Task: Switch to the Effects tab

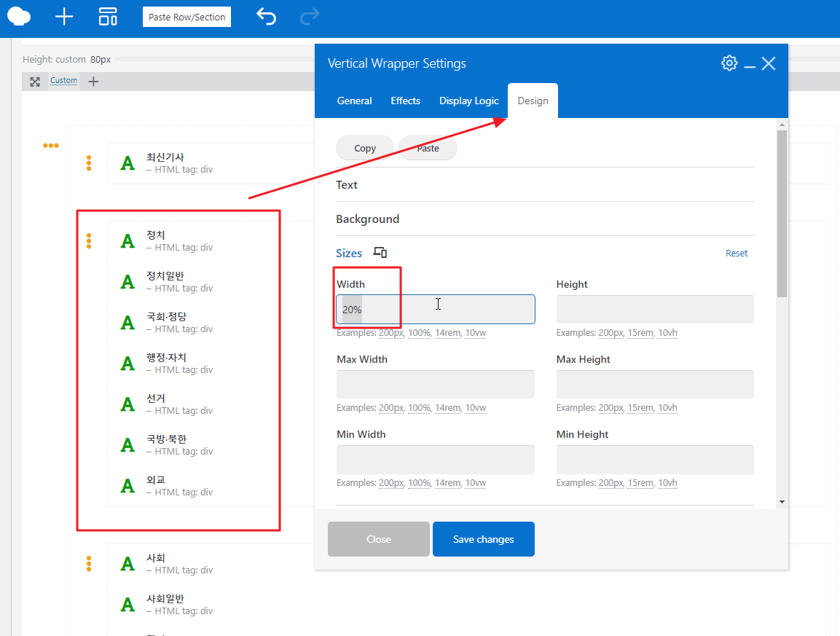Action: click(406, 101)
